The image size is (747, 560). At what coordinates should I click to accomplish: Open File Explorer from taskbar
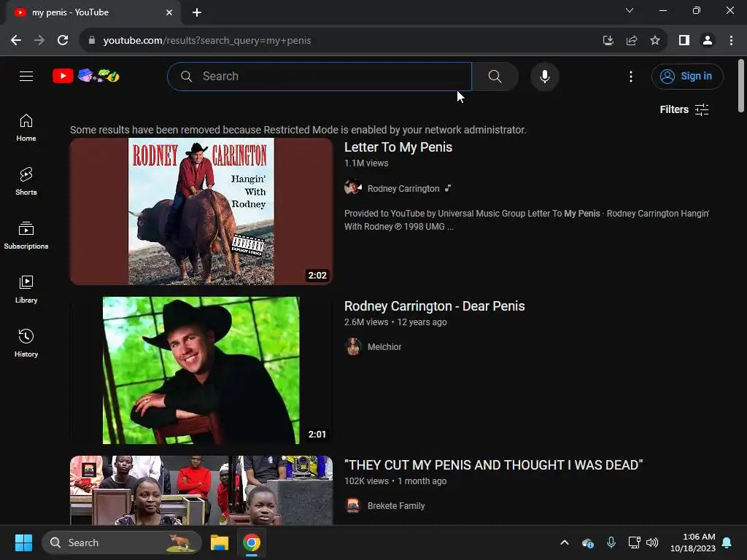pos(220,542)
